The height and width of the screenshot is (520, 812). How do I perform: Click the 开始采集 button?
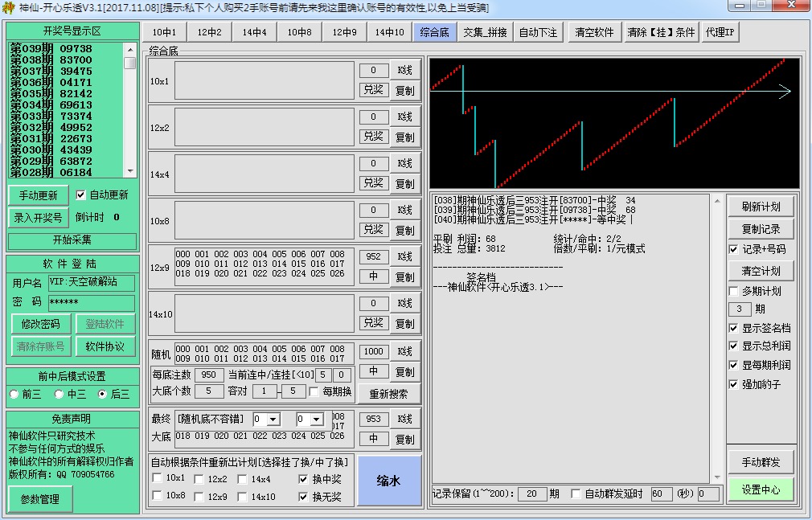[72, 242]
